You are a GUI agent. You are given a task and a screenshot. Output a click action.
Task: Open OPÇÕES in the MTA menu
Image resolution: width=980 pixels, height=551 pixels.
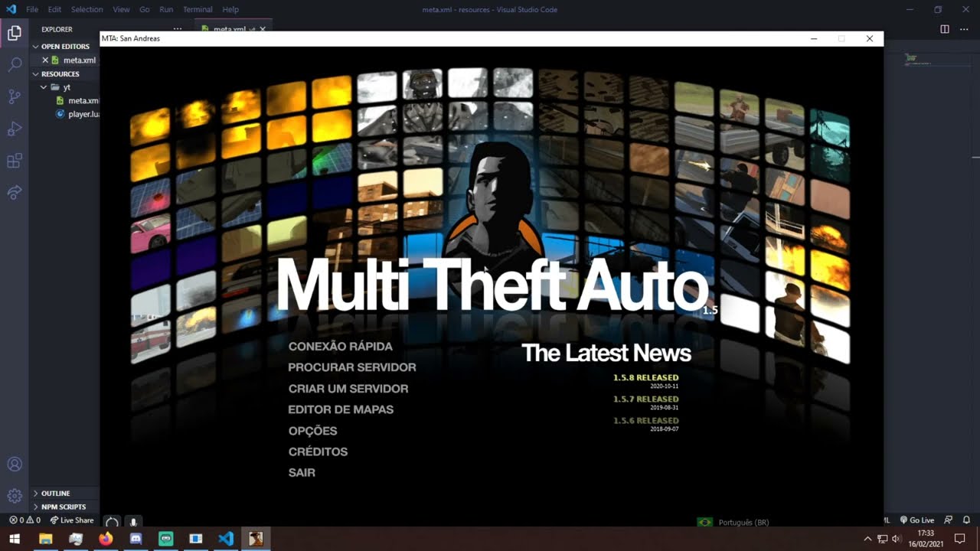(x=312, y=431)
